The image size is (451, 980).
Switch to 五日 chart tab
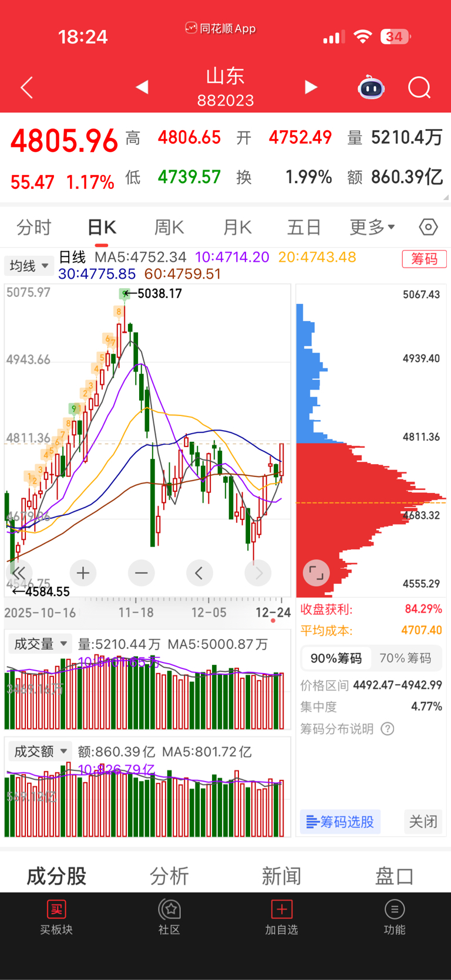pos(304,227)
